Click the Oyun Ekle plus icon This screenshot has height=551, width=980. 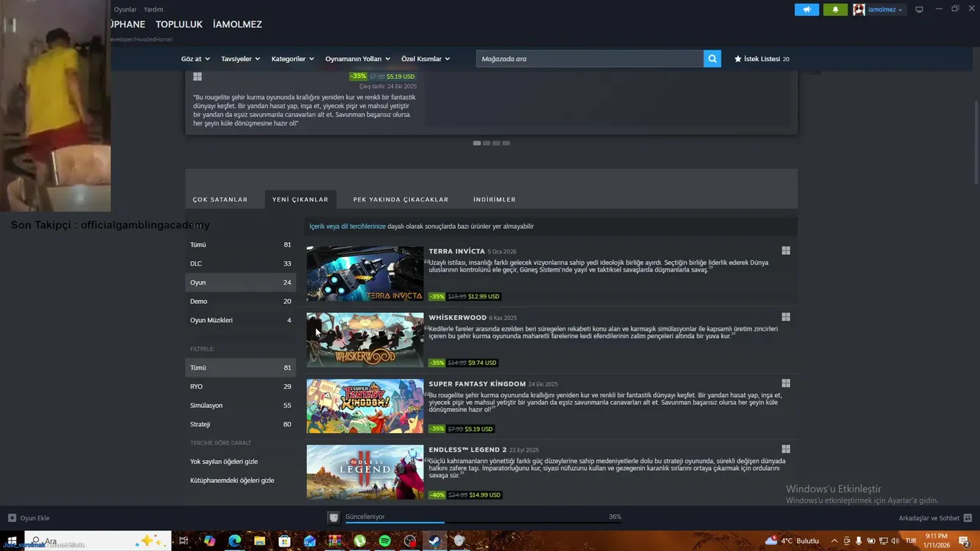pyautogui.click(x=12, y=518)
